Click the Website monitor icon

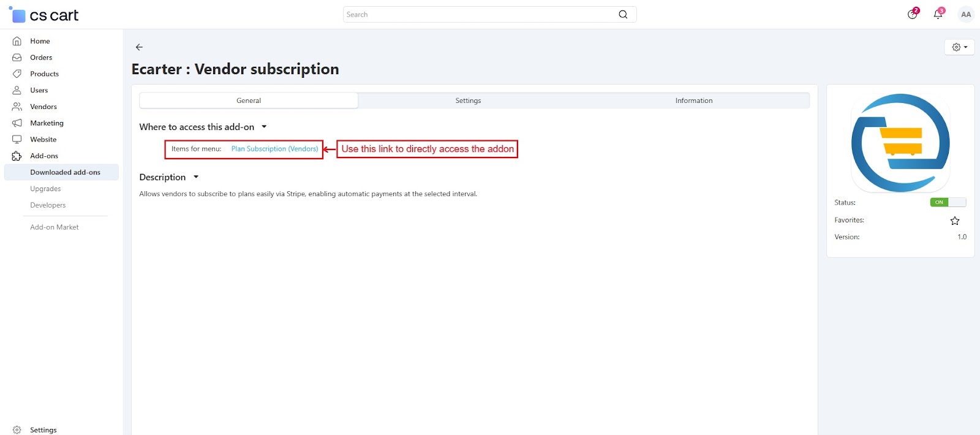(17, 140)
